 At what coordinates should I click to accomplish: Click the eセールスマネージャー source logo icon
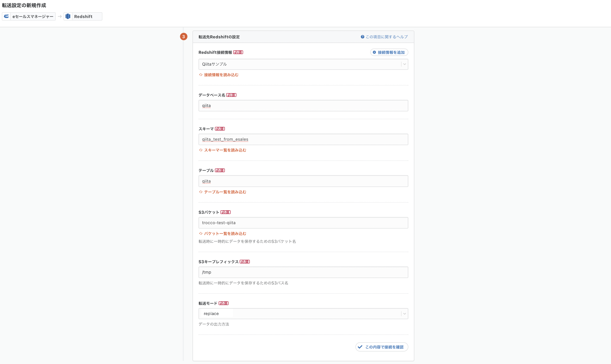pyautogui.click(x=6, y=16)
